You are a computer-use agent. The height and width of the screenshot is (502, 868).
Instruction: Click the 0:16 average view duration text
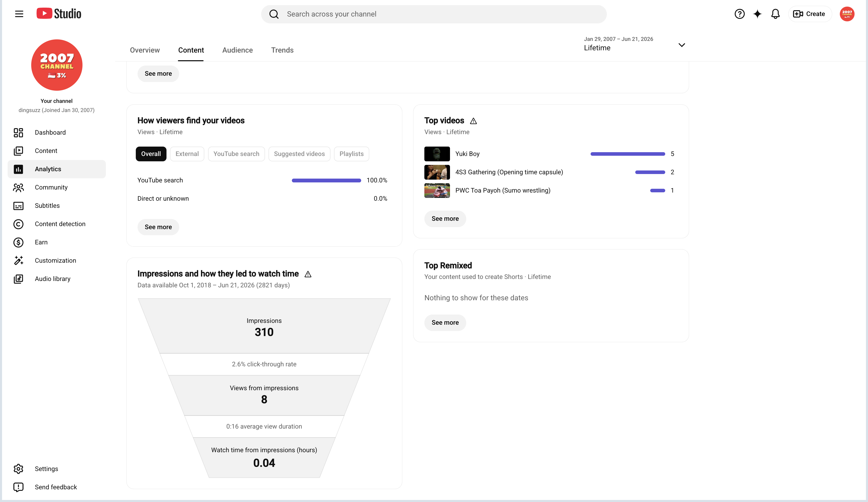click(x=264, y=426)
